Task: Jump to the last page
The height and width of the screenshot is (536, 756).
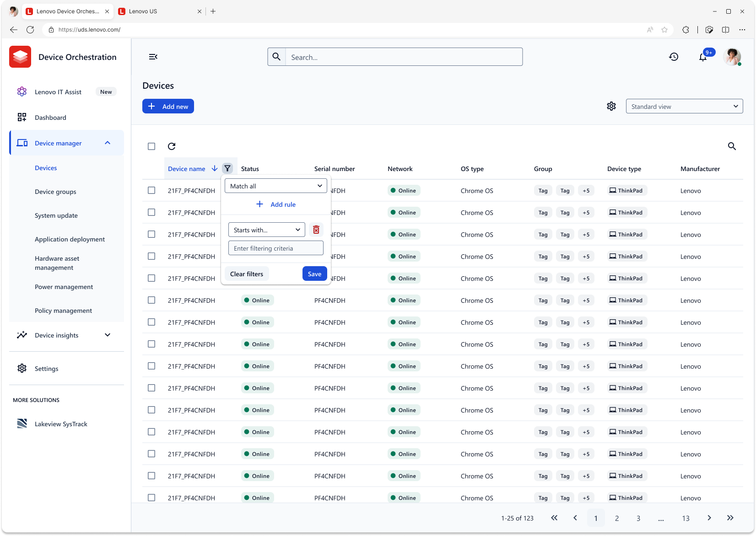Action: point(730,518)
